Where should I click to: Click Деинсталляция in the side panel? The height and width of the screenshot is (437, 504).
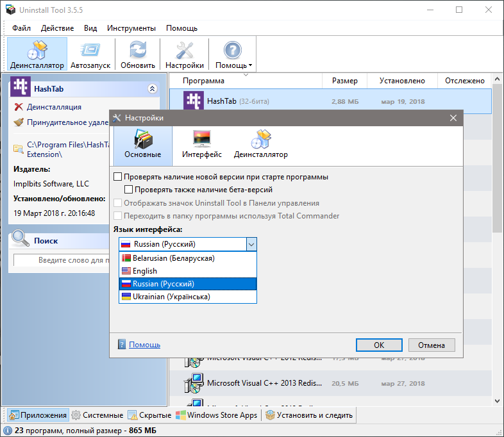point(54,107)
